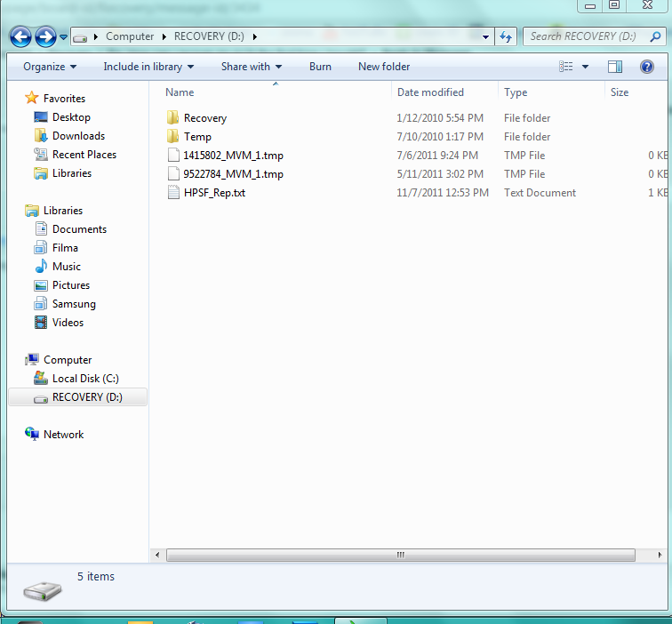Open the view options dropdown arrow

585,67
